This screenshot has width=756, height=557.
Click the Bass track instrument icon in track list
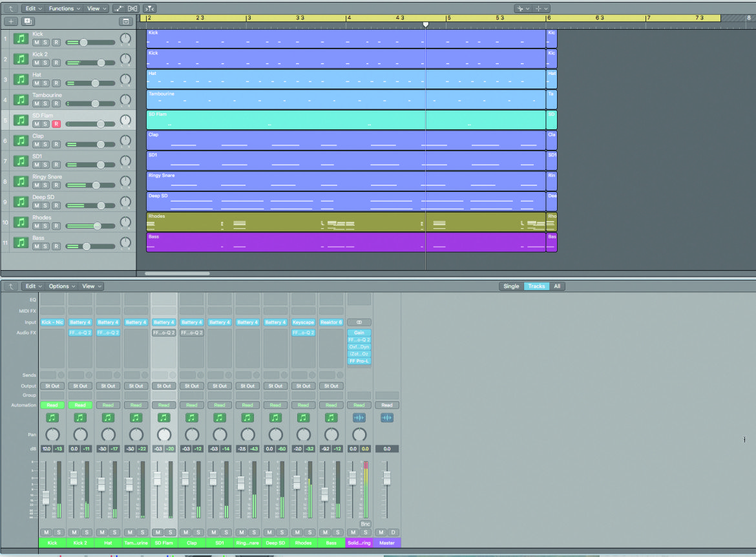21,242
